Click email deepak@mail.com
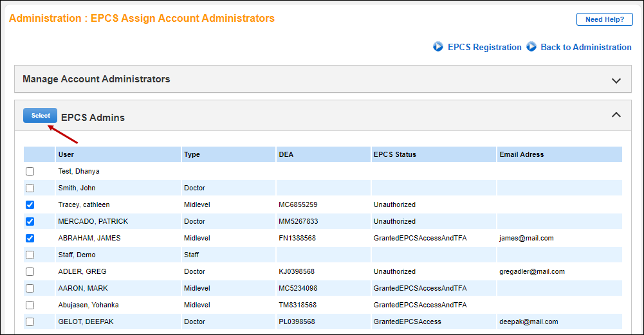This screenshot has height=335, width=644. coord(529,322)
